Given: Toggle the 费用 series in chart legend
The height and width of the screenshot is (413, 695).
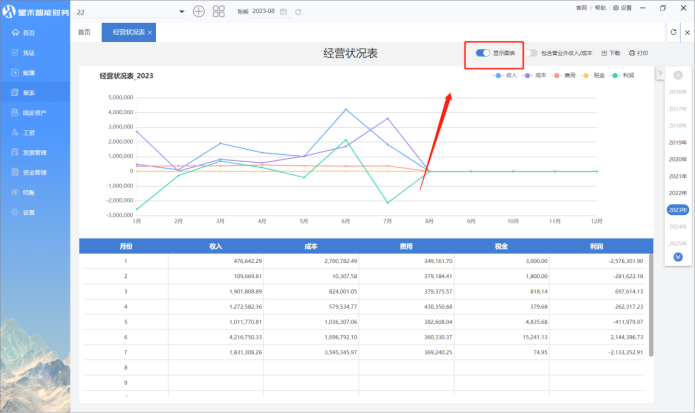Looking at the screenshot, I should coord(563,76).
